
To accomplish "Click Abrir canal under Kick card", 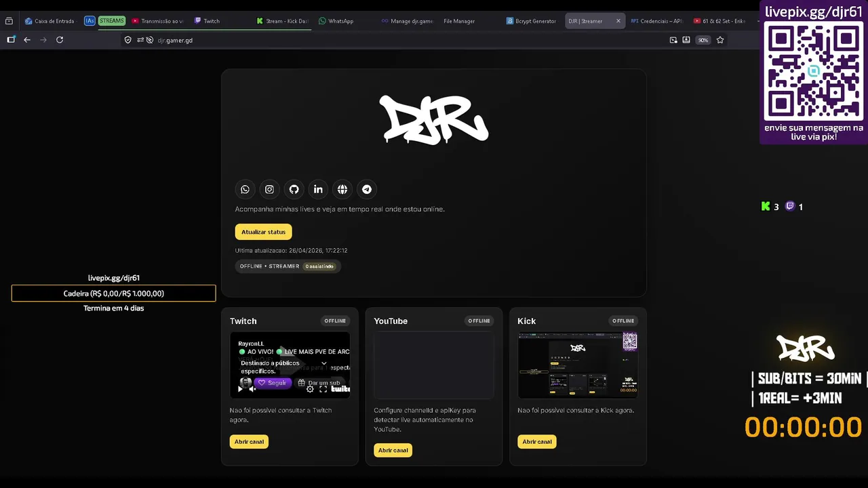I will pyautogui.click(x=536, y=442).
